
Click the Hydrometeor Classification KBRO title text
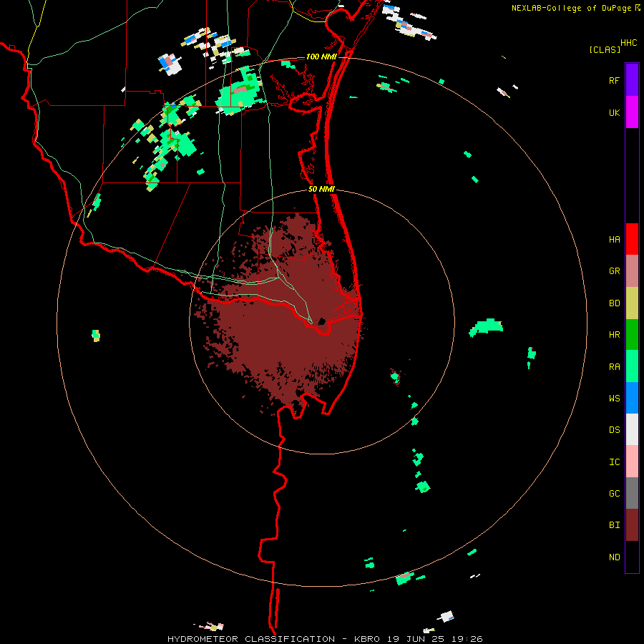click(x=325, y=639)
